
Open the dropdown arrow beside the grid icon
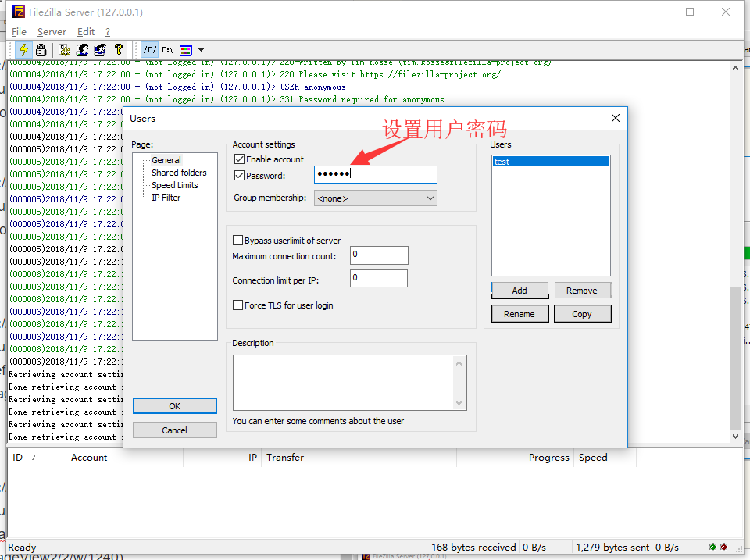tap(201, 50)
